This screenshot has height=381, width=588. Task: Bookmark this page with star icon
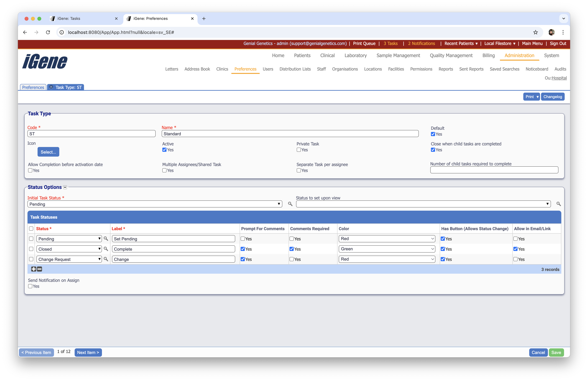pos(535,32)
